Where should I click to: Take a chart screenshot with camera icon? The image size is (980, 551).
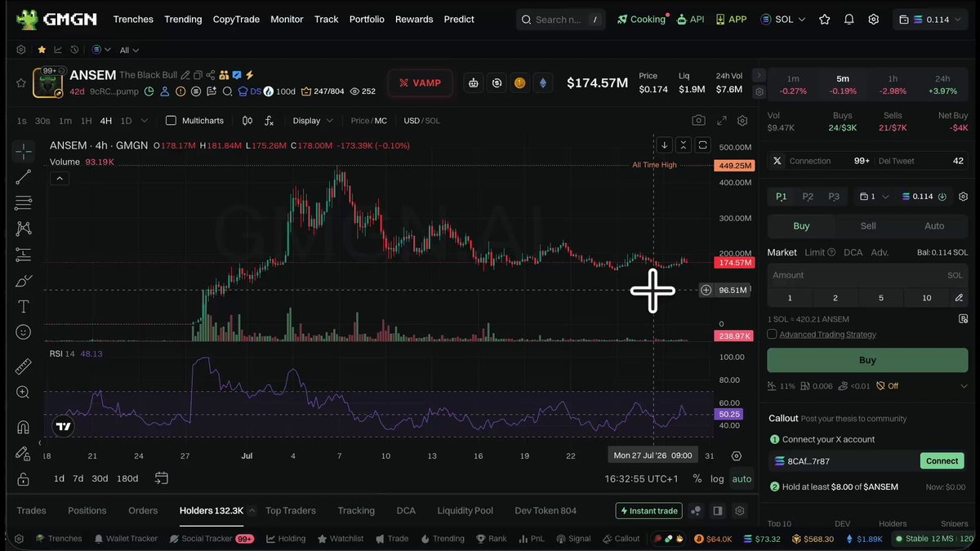tap(698, 121)
